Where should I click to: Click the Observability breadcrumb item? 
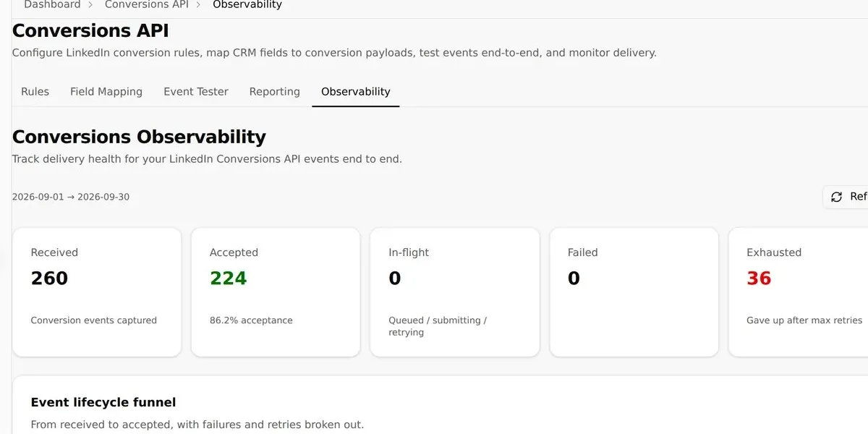(x=247, y=5)
